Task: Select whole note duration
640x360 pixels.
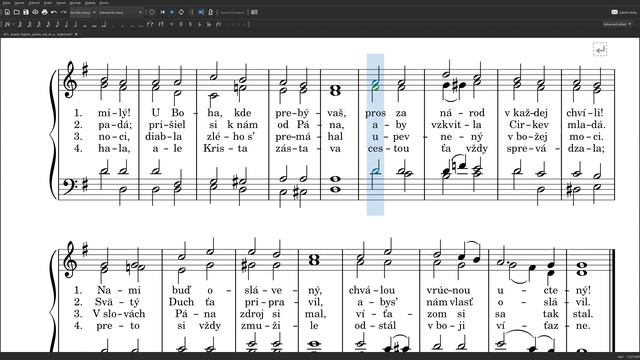Action: (x=85, y=25)
